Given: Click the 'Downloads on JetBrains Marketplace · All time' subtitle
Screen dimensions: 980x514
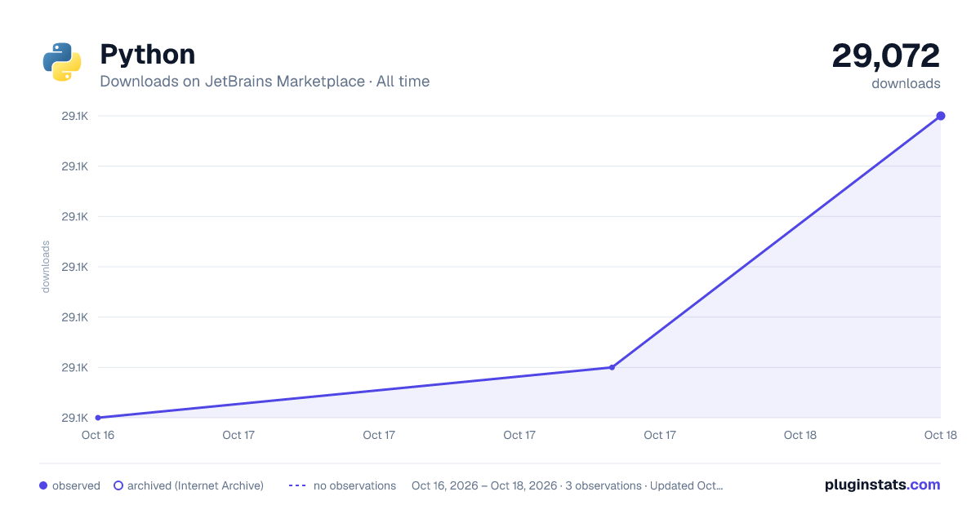Looking at the screenshot, I should 265,82.
